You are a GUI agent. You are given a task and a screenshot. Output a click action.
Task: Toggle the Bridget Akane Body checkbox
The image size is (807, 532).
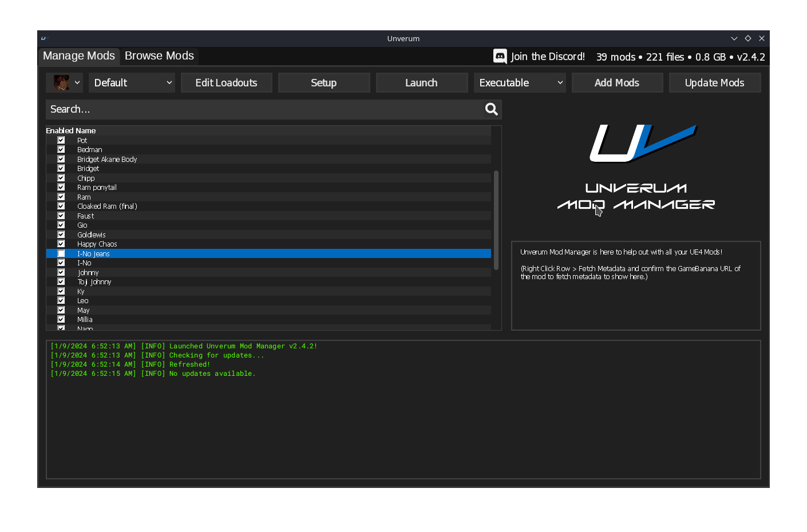point(61,159)
